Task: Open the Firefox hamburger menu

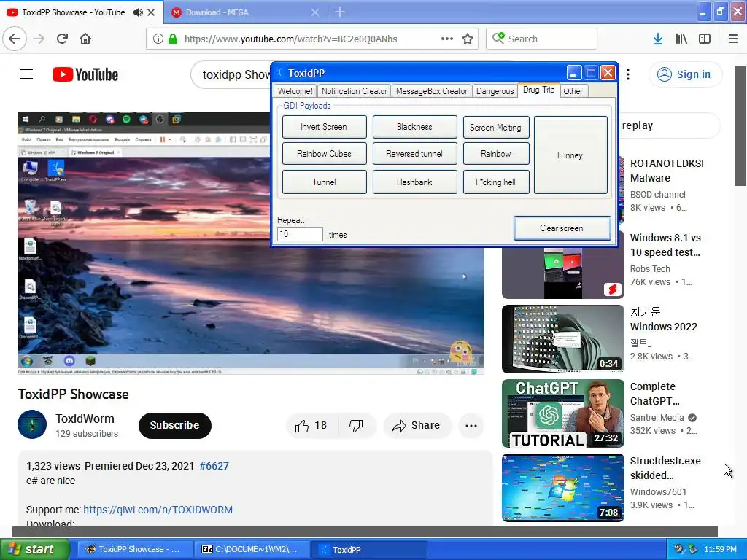Action: (733, 39)
